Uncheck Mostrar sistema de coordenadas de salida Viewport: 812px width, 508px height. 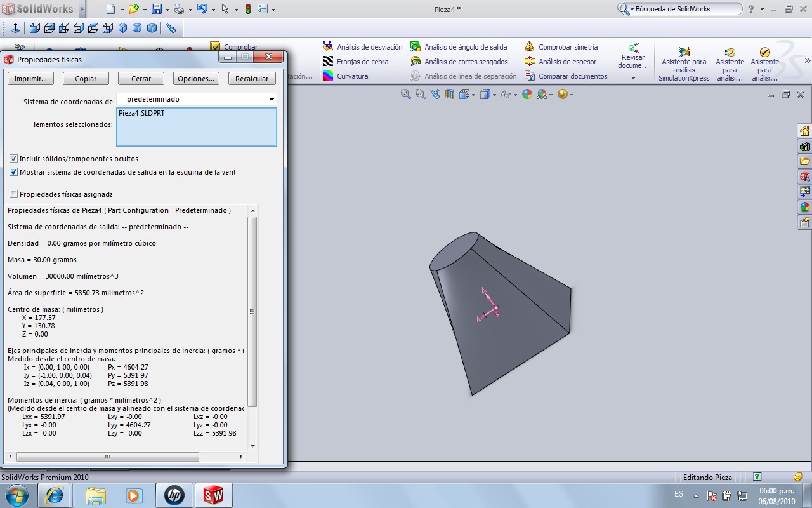(14, 172)
